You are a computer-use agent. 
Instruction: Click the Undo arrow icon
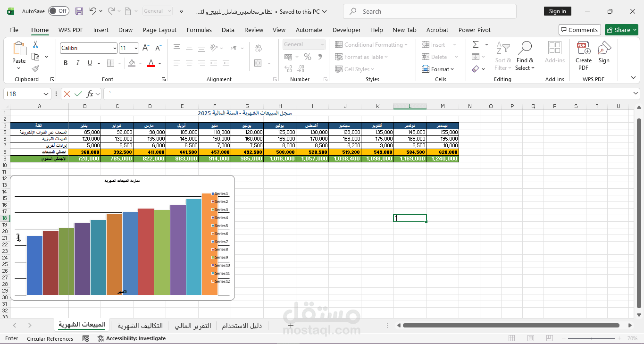(93, 11)
